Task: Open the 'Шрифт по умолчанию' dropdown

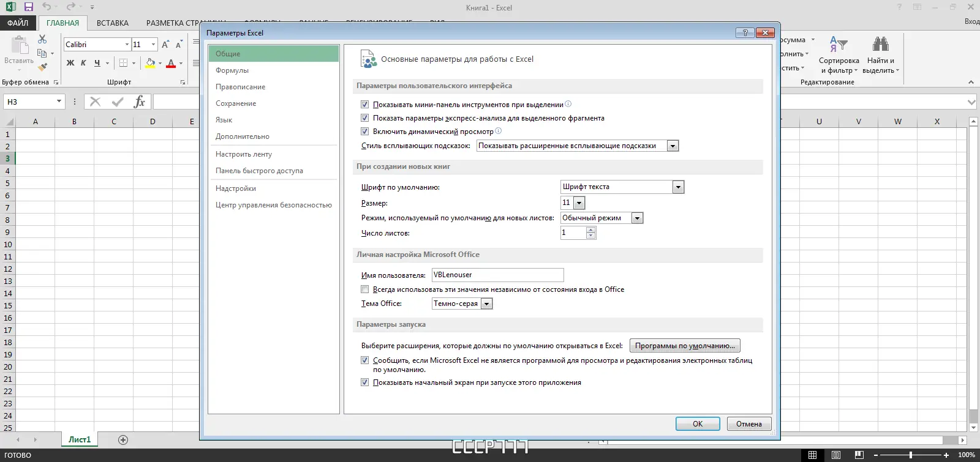Action: [x=678, y=187]
